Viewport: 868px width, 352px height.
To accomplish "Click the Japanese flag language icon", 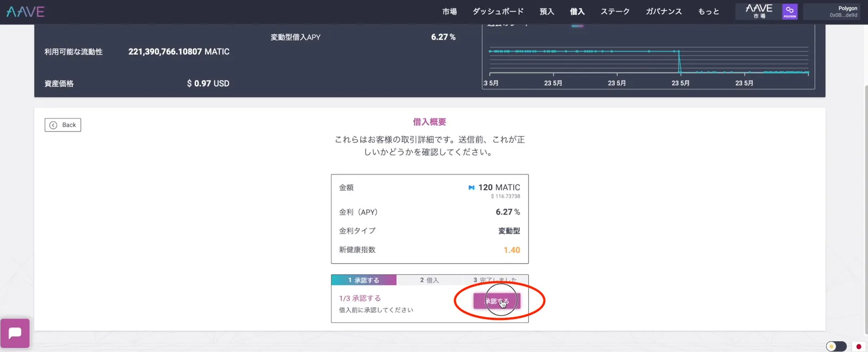I will click(x=858, y=346).
